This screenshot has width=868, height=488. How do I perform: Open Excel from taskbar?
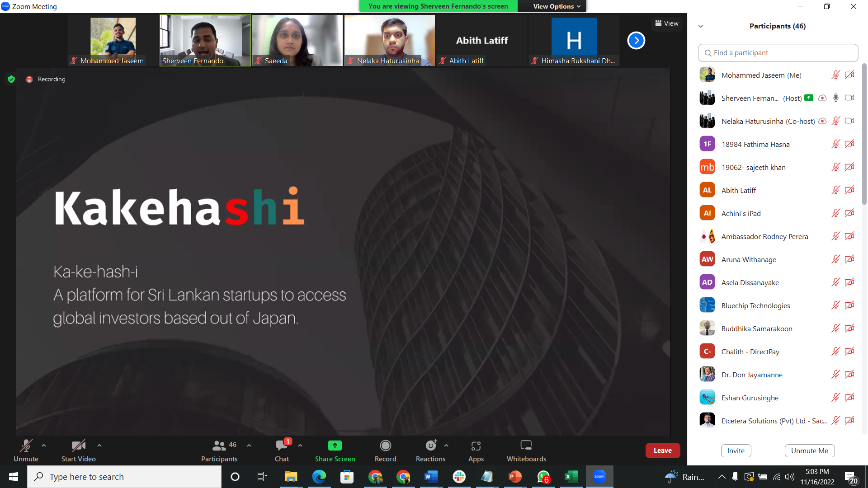coord(571,477)
